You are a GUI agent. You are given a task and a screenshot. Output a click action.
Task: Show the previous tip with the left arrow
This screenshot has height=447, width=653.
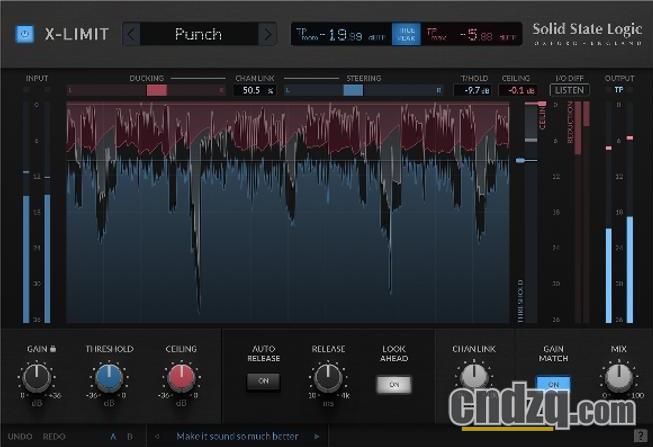point(157,436)
